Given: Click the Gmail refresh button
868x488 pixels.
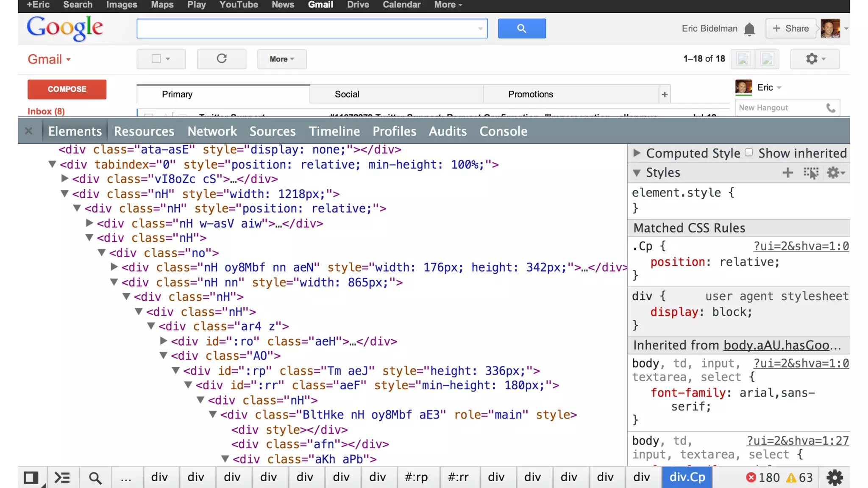Looking at the screenshot, I should tap(221, 59).
